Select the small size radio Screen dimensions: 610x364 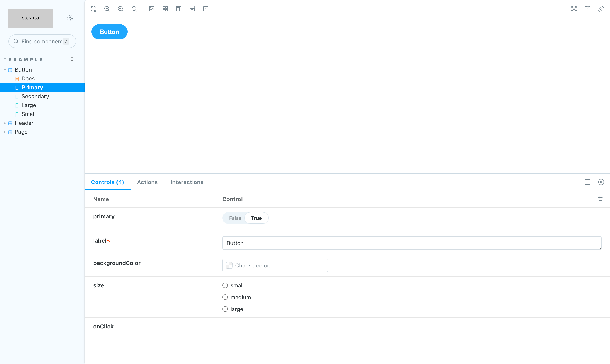point(225,285)
